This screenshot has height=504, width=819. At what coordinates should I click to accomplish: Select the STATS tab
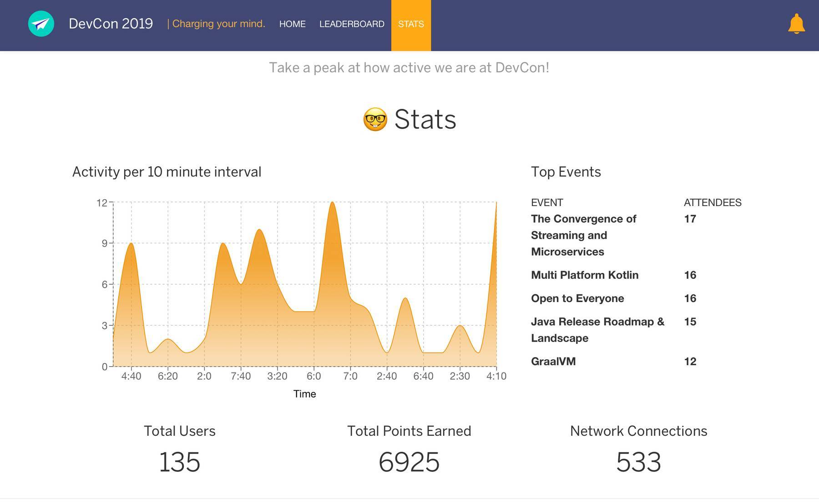click(411, 24)
